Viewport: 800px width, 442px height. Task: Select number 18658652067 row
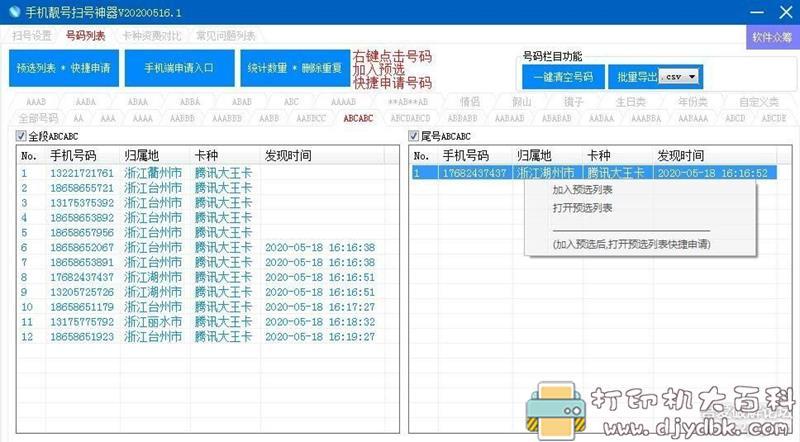(x=201, y=248)
